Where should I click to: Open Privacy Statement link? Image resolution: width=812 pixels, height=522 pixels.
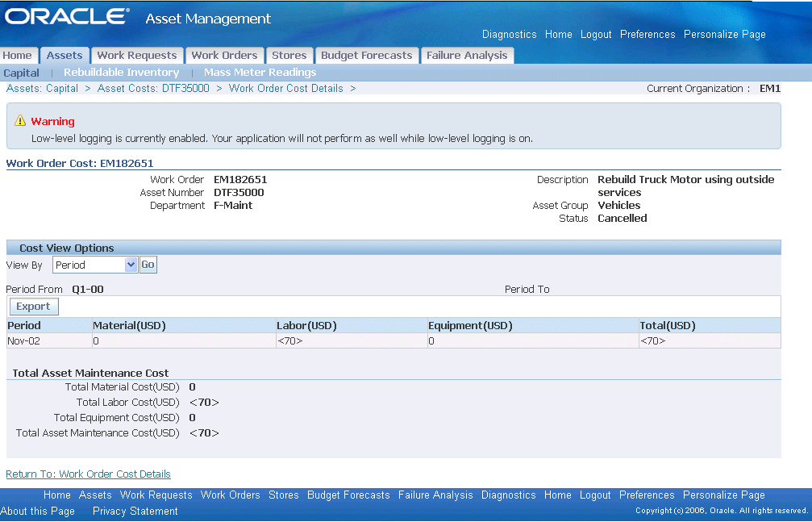(x=135, y=512)
